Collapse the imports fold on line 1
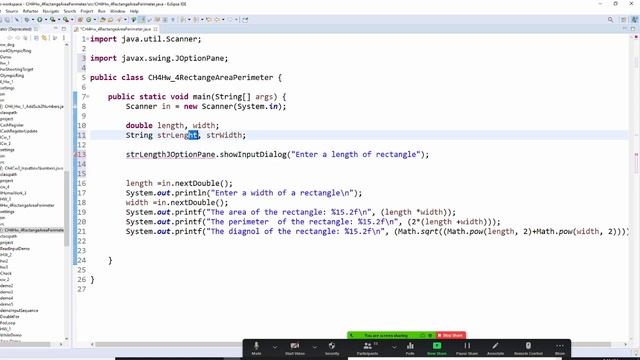The width and height of the screenshot is (640, 360). pyautogui.click(x=88, y=38)
